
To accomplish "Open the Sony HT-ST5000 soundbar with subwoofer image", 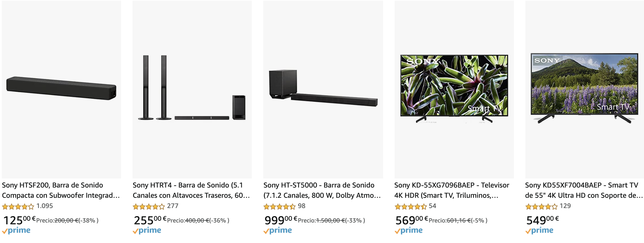I will tap(323, 89).
